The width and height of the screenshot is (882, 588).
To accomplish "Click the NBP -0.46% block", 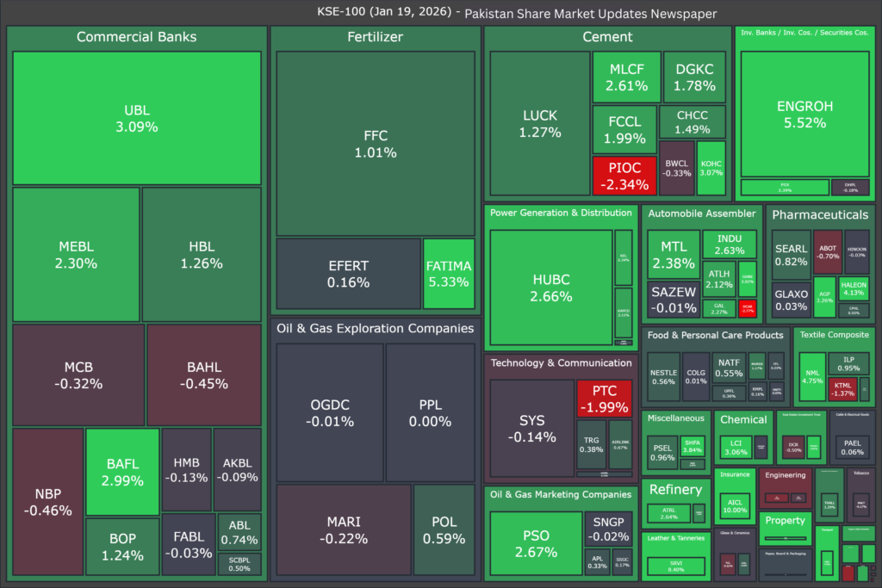I will (47, 502).
